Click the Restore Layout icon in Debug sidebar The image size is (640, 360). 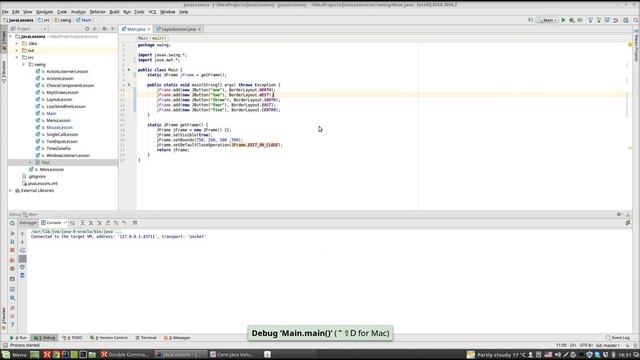coord(12,289)
